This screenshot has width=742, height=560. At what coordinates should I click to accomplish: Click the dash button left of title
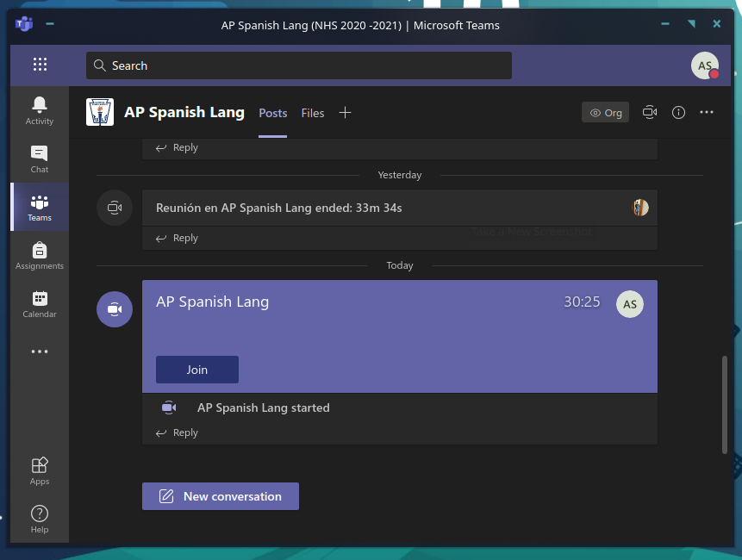pyautogui.click(x=50, y=23)
